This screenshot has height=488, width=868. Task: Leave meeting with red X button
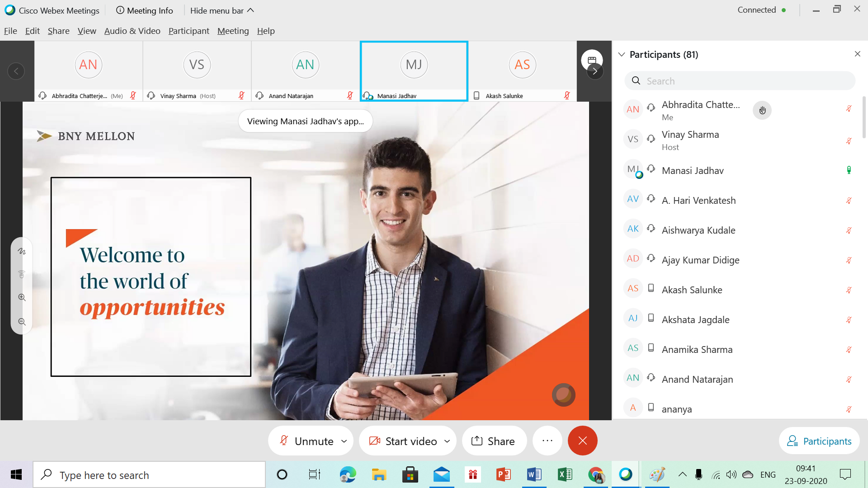pos(582,441)
